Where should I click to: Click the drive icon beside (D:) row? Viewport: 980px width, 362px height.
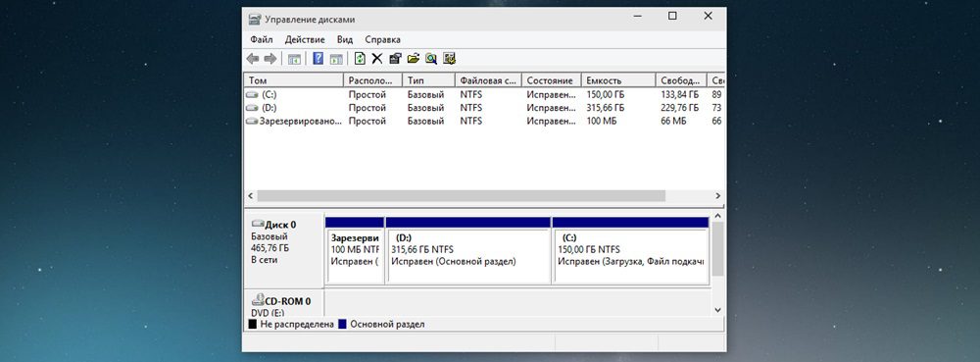tap(252, 108)
